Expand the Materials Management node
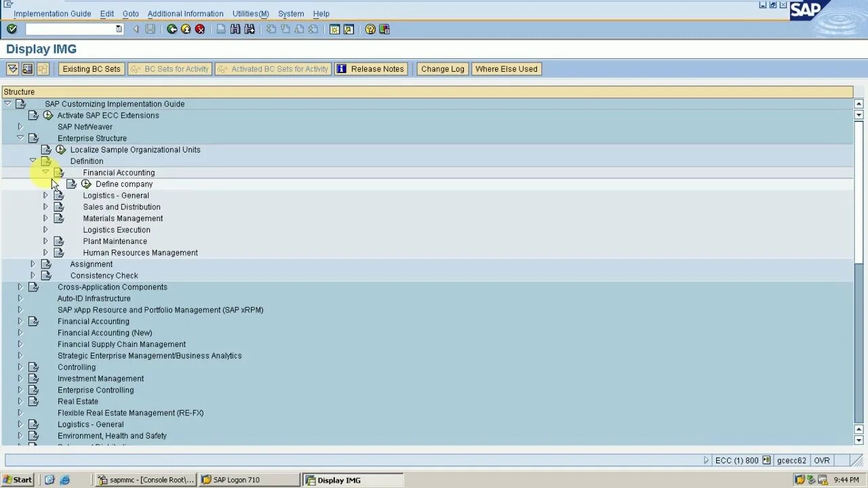This screenshot has width=868, height=488. click(45, 218)
